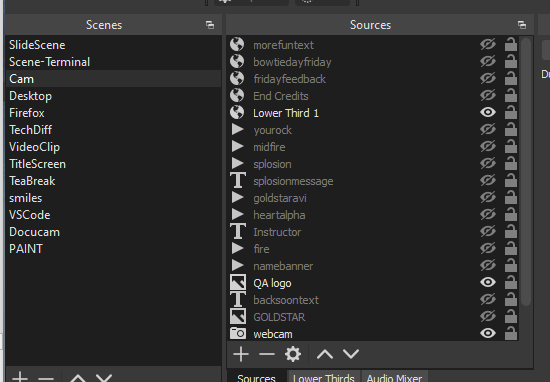Select the SlideScene scene
Viewport: 550px width, 382px height.
click(114, 45)
